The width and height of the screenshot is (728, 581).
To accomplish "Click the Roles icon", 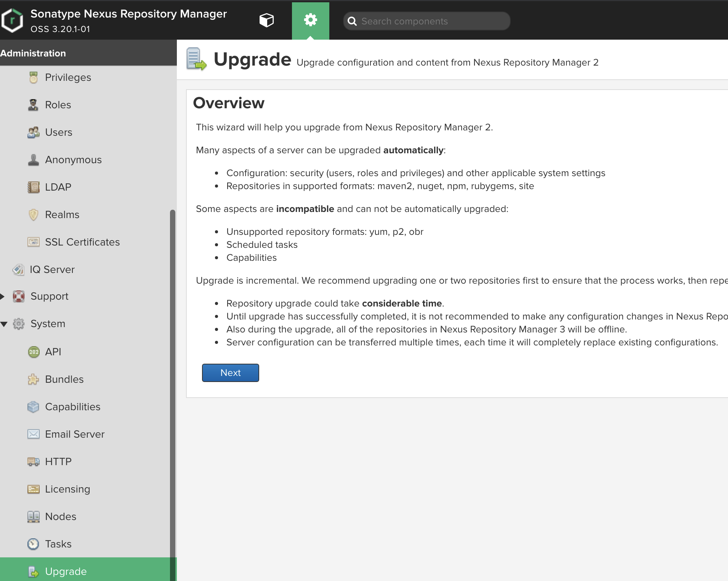I will (34, 105).
